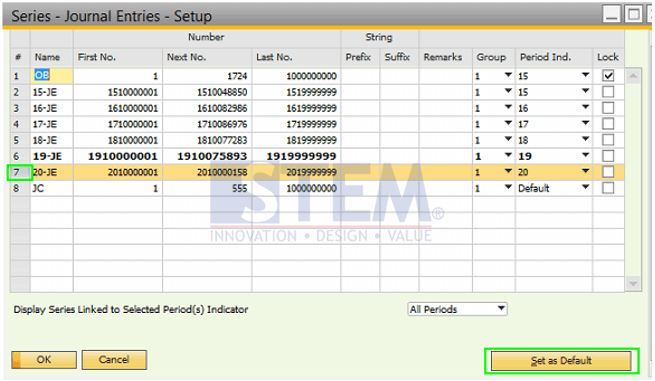This screenshot has height=381, width=655.
Task: Minimize the Series setup window
Action: click(612, 15)
